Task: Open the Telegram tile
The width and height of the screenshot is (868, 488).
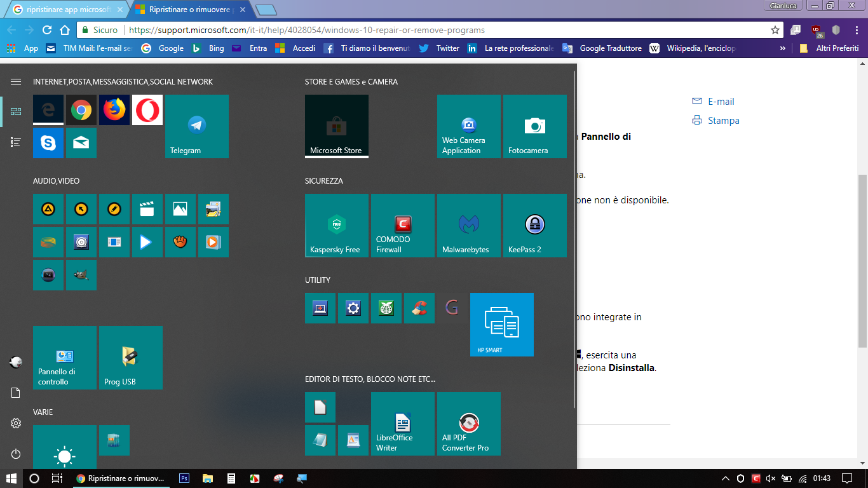Action: click(x=197, y=126)
